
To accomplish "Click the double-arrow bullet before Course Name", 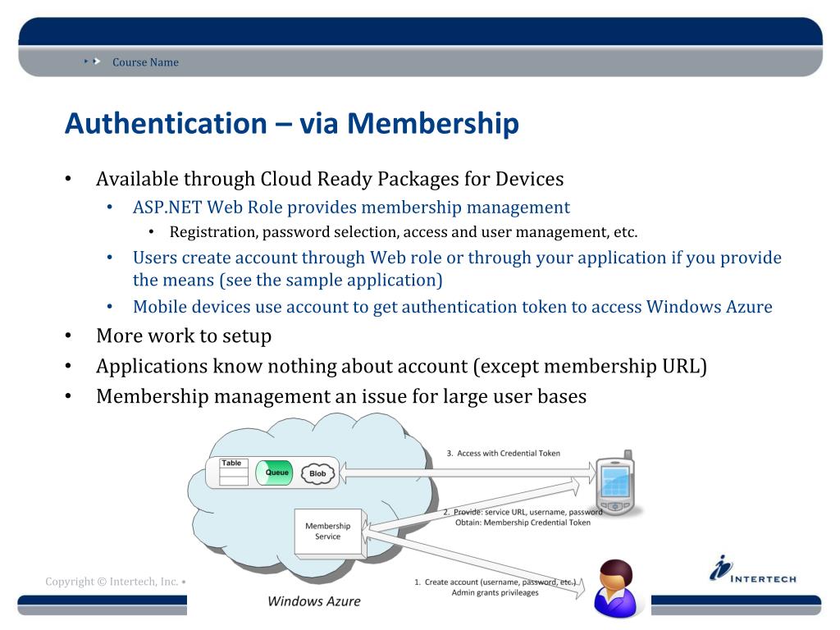I will (92, 62).
